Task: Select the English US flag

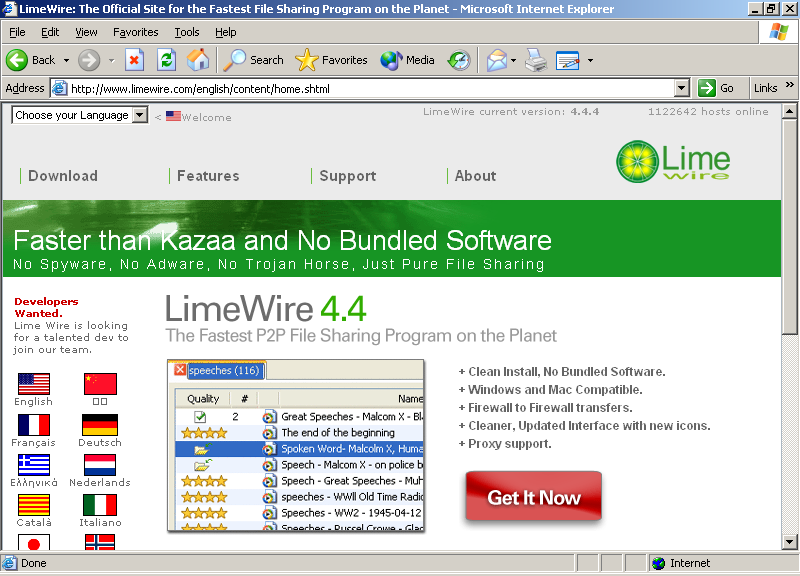Action: pos(34,384)
